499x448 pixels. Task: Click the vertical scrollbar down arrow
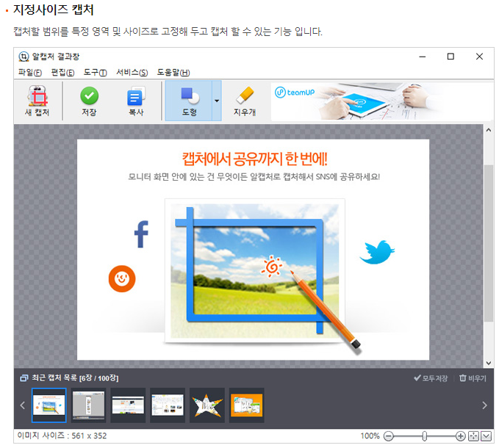[x=489, y=363]
